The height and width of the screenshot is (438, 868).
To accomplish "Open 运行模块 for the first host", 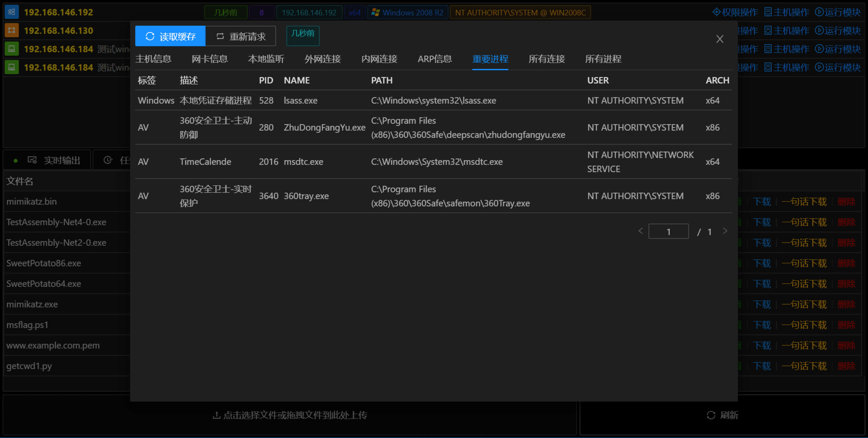I will 838,12.
